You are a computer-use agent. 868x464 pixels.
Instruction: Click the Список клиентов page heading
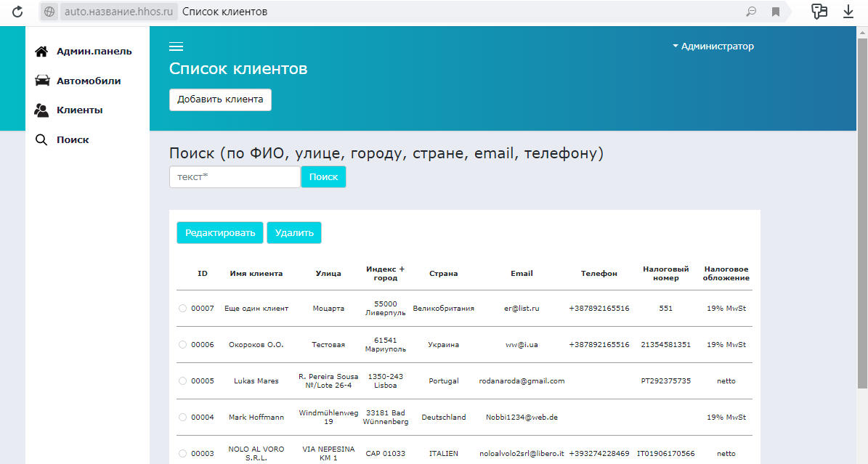(238, 69)
